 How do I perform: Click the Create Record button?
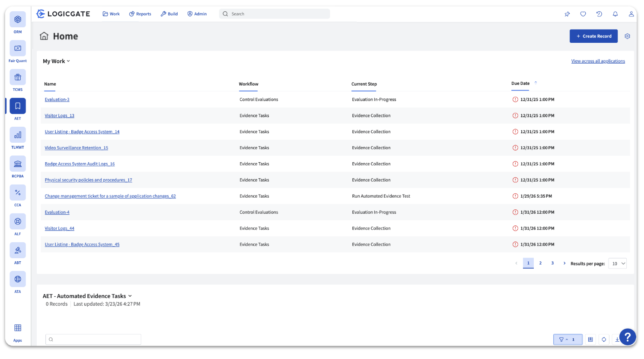tap(593, 36)
